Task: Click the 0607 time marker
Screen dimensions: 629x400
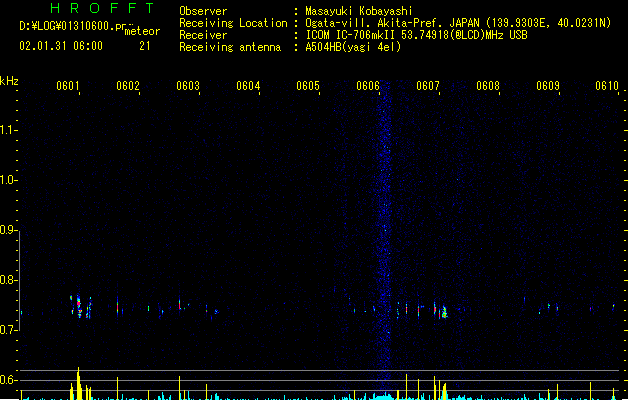Action: (x=428, y=86)
